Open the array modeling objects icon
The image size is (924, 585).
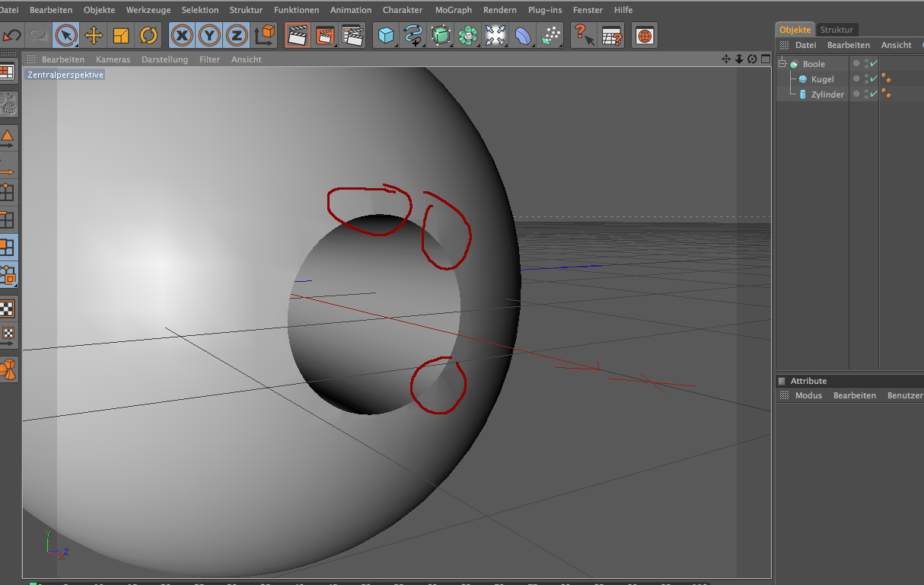(x=469, y=35)
